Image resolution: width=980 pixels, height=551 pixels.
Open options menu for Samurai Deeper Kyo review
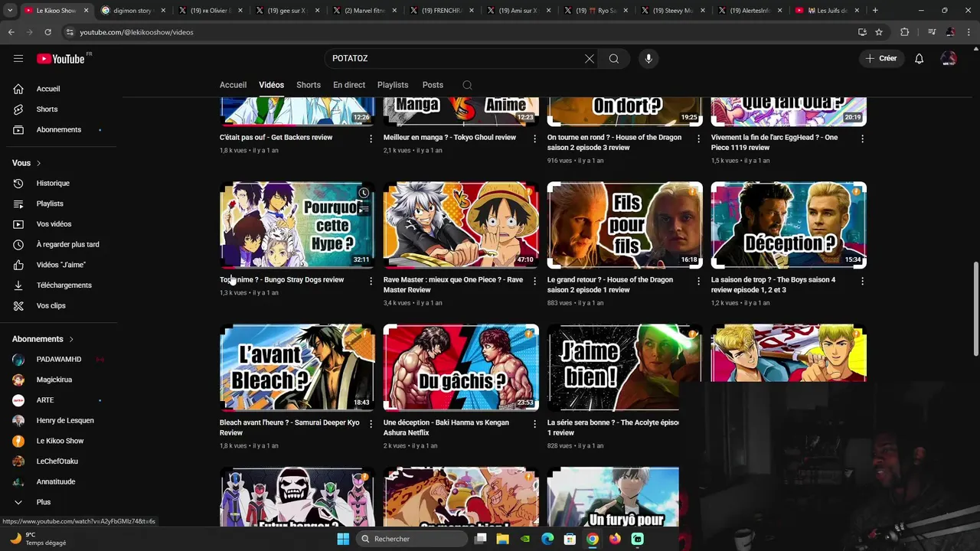click(371, 423)
